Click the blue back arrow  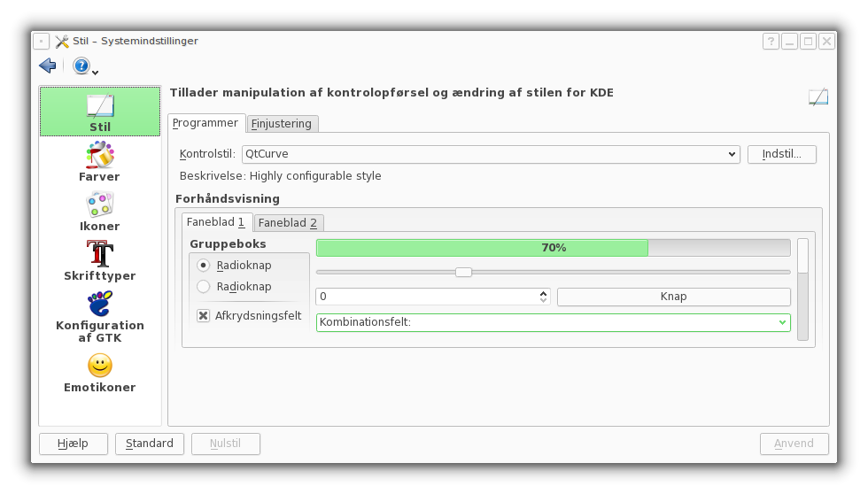point(48,66)
